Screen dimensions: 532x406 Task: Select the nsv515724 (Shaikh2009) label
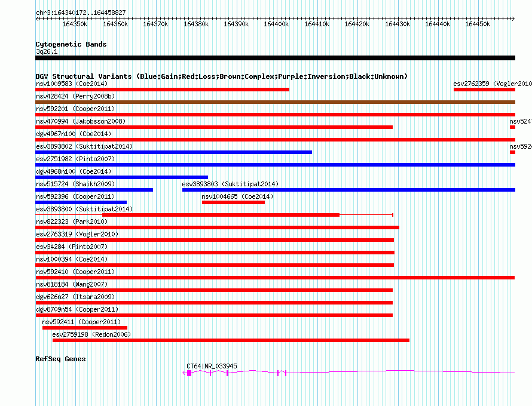75,184
